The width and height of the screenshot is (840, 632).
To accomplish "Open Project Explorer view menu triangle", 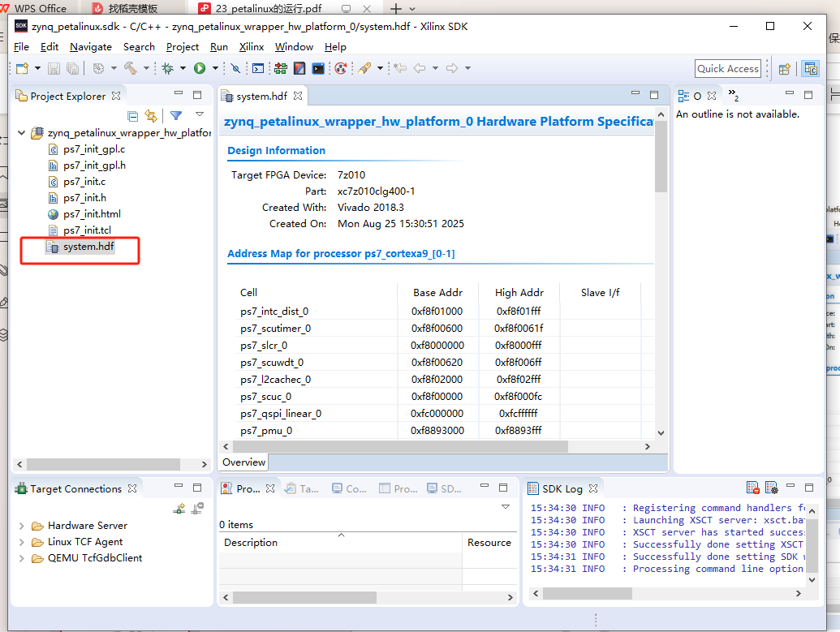I will 200,114.
